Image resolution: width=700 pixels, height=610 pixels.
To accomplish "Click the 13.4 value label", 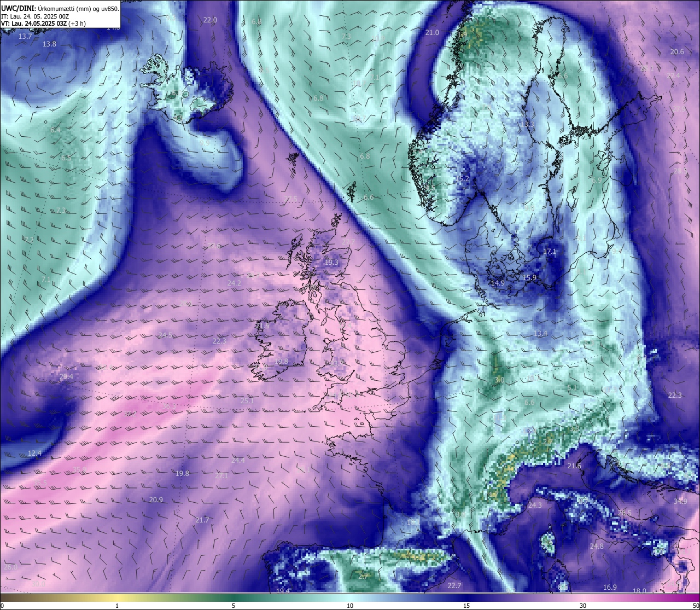I will point(540,334).
